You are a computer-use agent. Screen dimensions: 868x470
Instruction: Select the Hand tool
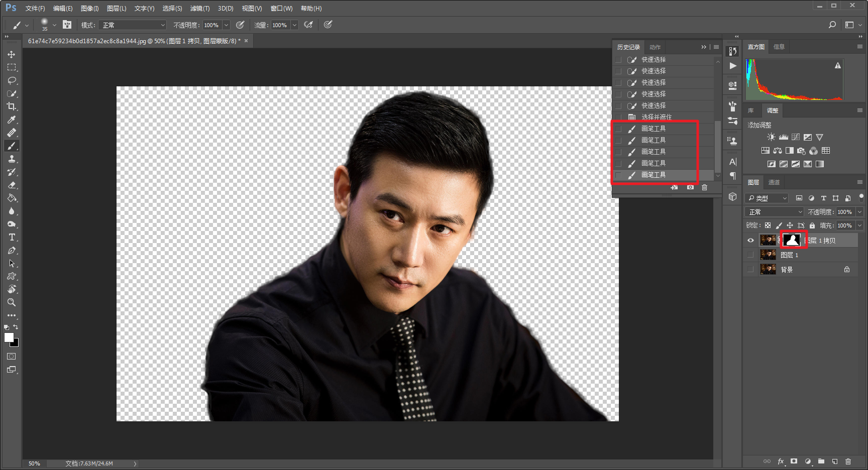coord(12,289)
